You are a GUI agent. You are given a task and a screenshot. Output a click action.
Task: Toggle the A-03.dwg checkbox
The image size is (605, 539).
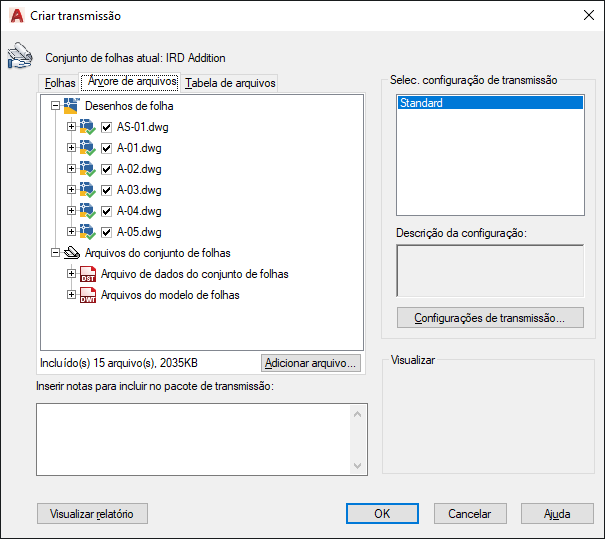106,190
